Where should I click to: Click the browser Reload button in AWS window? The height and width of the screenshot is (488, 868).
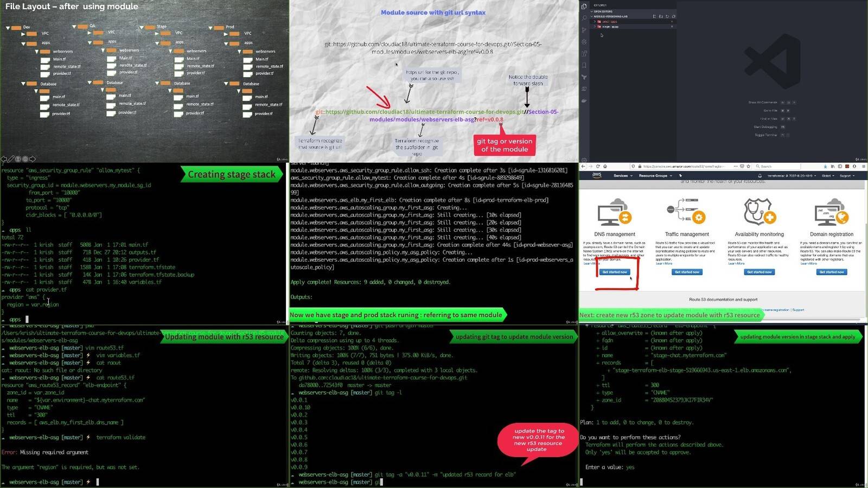coord(598,166)
